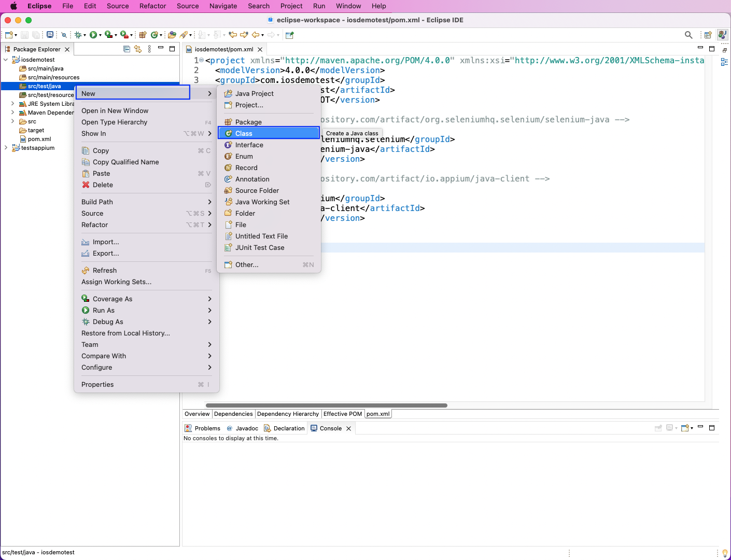The width and height of the screenshot is (731, 560).
Task: Click the editor horizontal scrollbar
Action: pyautogui.click(x=327, y=405)
